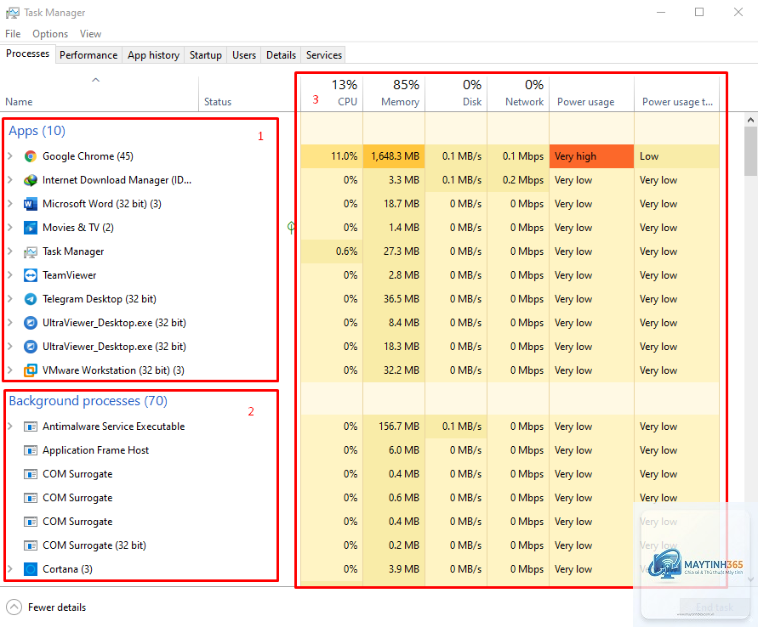758x627 pixels.
Task: Click the VMware Workstation icon
Action: coord(30,370)
